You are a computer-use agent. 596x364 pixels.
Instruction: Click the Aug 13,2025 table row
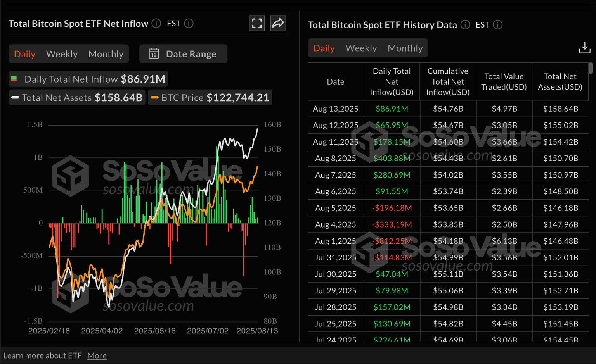448,109
